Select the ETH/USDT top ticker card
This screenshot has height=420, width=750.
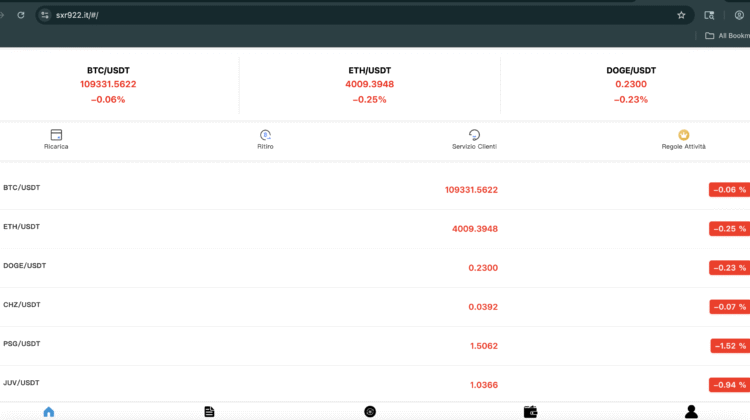click(370, 85)
